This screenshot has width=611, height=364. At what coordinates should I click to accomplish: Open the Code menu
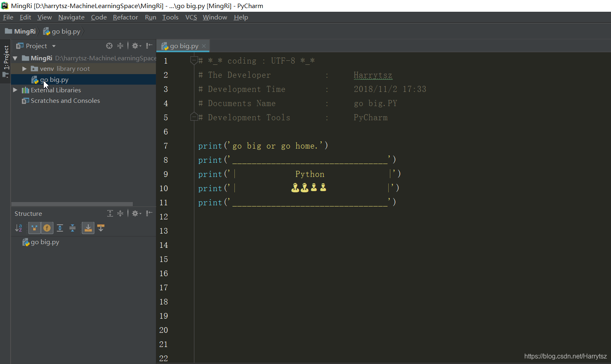[x=99, y=17]
